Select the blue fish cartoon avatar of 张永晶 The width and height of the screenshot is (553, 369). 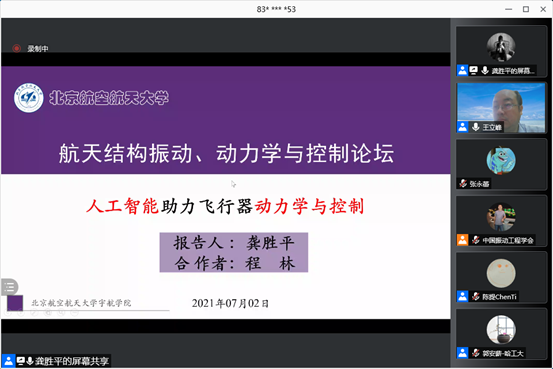pyautogui.click(x=501, y=161)
